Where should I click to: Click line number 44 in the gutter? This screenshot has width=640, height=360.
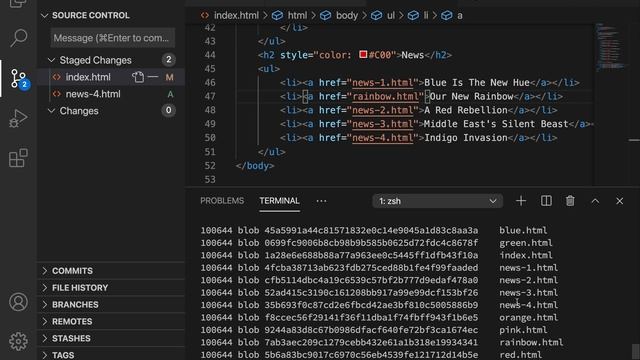tap(210, 55)
